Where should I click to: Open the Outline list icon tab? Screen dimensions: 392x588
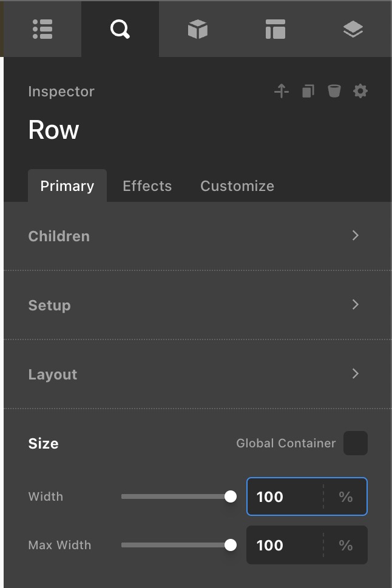42,29
